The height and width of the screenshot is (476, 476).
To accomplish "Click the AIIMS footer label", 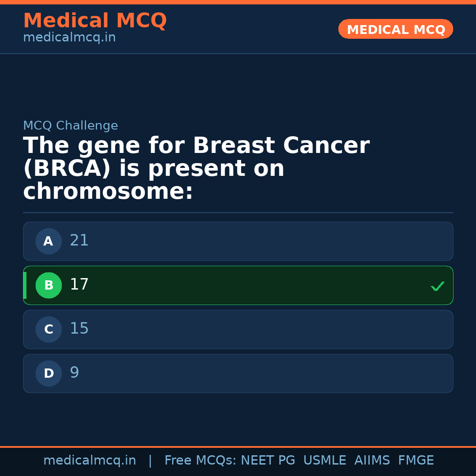I will pos(372,460).
